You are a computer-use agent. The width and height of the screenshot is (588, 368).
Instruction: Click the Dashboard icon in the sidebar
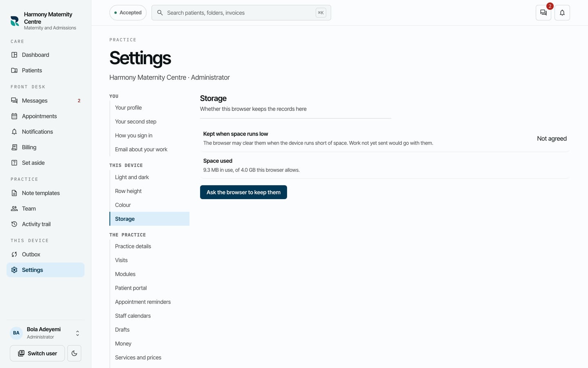(x=14, y=55)
